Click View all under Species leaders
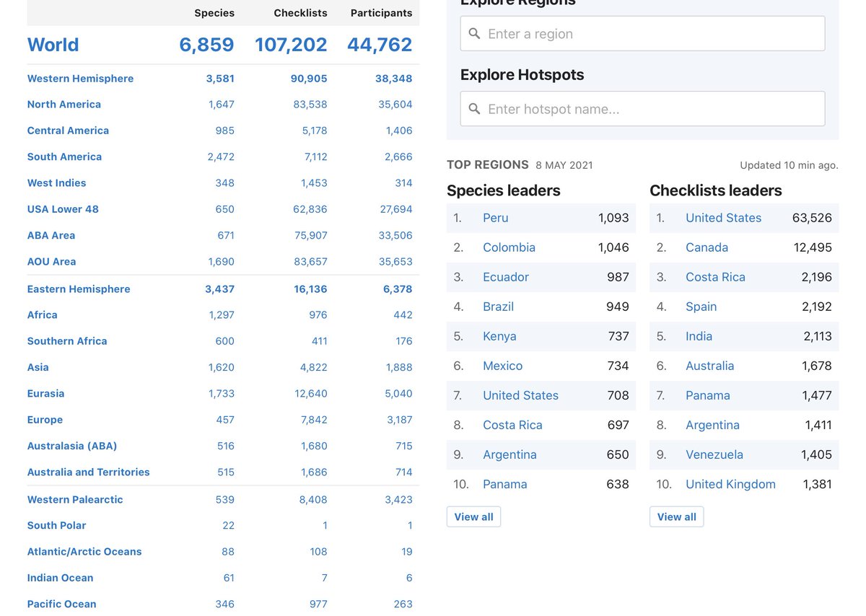Screen dimensions: 866x616 coord(473,517)
